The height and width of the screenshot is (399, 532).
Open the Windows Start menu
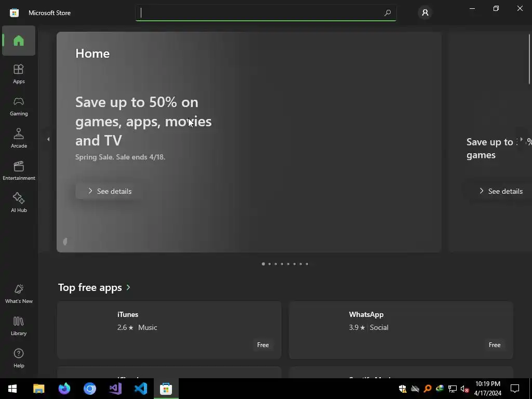(x=12, y=389)
